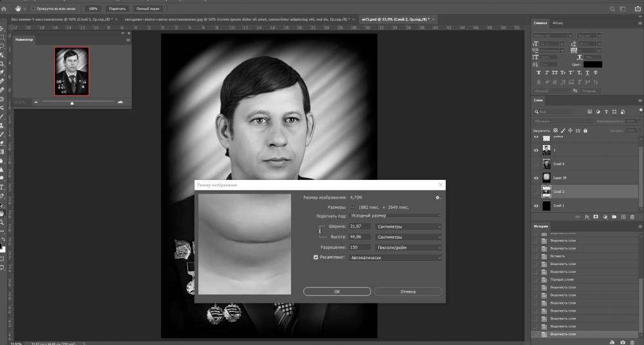Click the add layer style fx icon

pyautogui.click(x=587, y=217)
